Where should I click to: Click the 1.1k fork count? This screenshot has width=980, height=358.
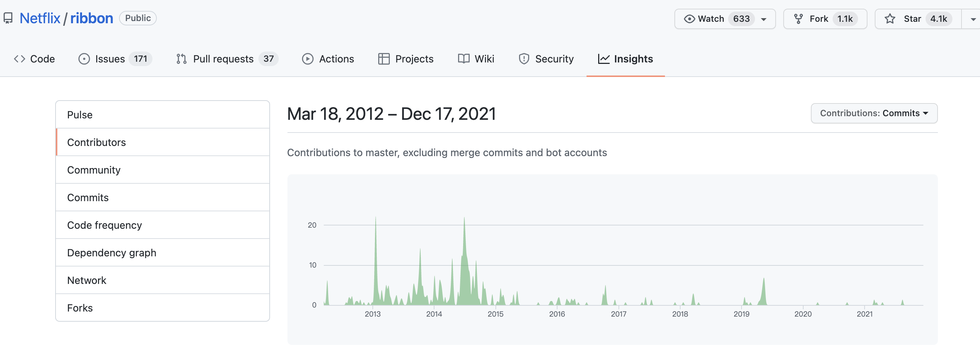(845, 19)
